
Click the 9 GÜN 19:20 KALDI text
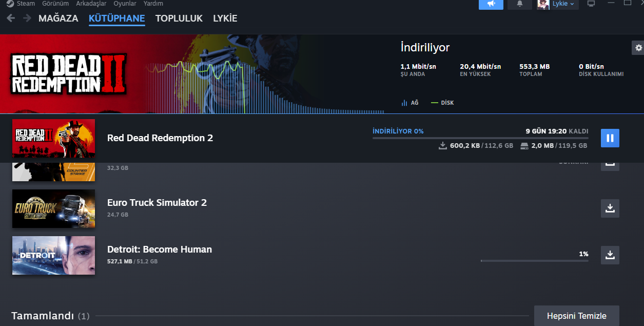coord(557,131)
